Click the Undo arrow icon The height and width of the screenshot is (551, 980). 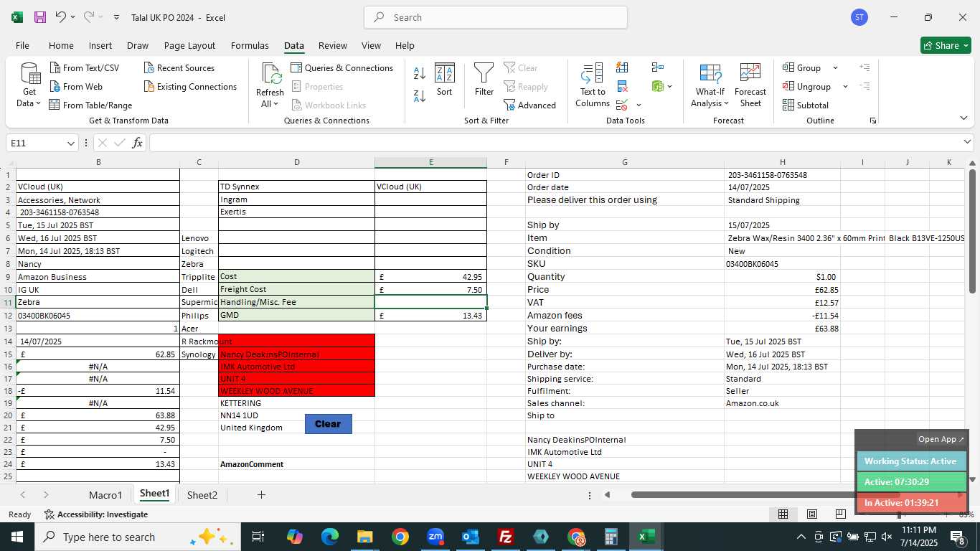(x=60, y=17)
